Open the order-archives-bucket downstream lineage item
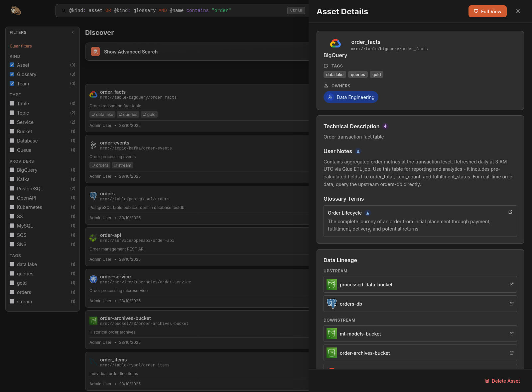 tap(364, 353)
